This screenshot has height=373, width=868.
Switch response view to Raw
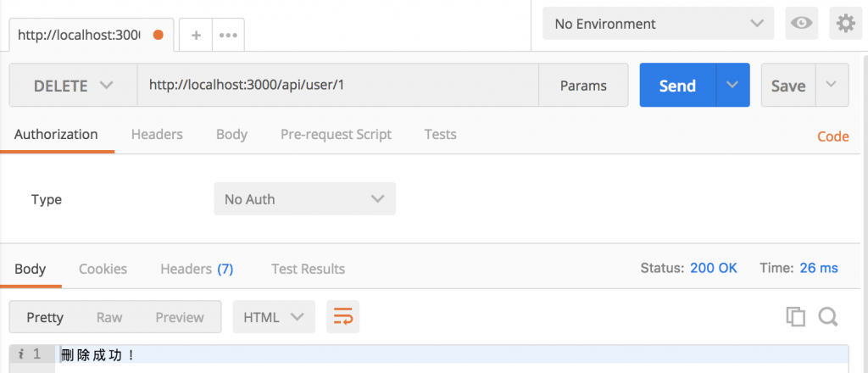pos(109,317)
